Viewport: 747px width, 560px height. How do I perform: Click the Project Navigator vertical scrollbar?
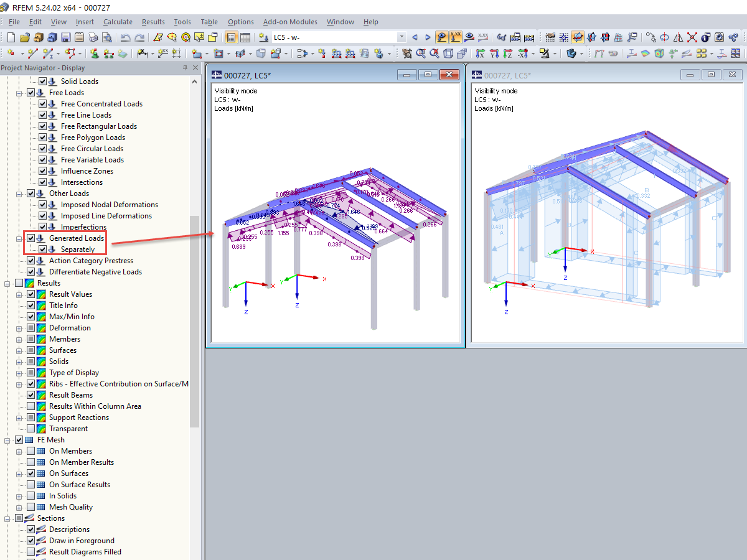click(x=195, y=320)
